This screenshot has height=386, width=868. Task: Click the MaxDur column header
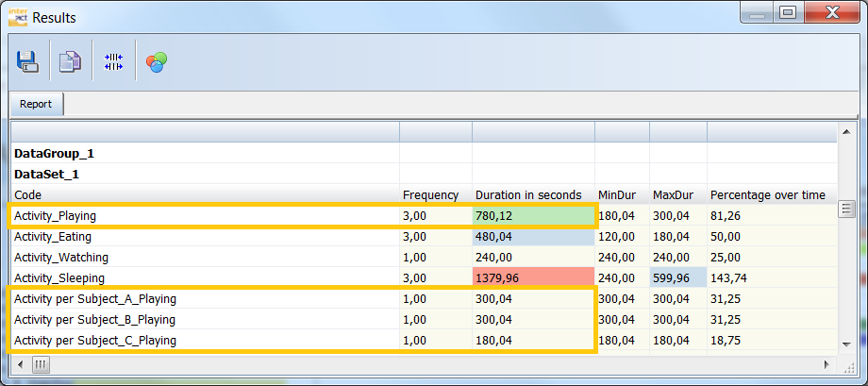click(678, 194)
